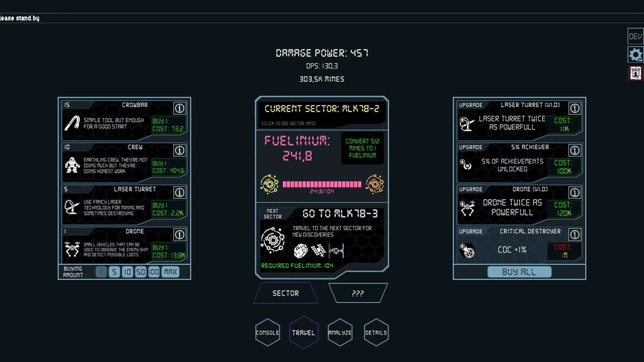
Task: Click the pink Fuelinium progress bar
Action: tap(322, 184)
